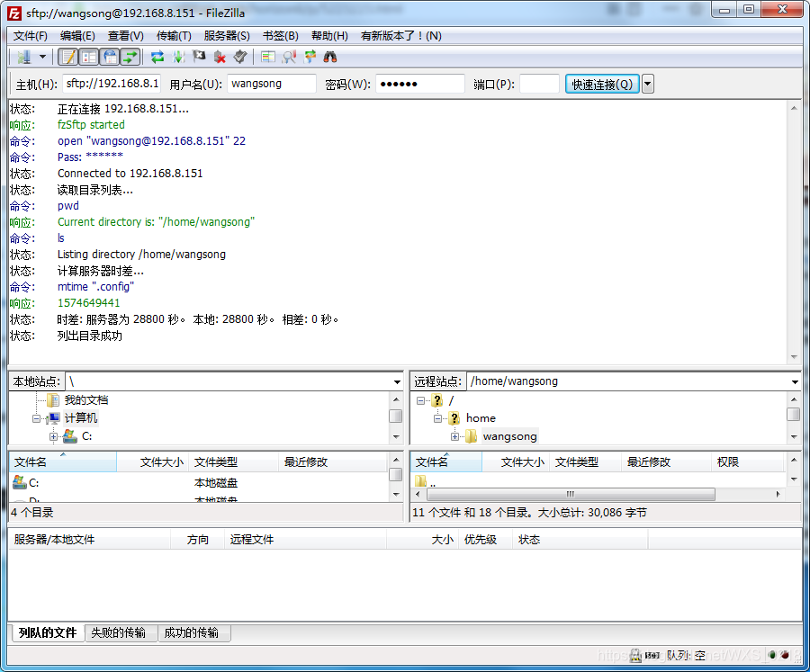Click the 端口 port field
Viewport: 810px width, 672px height.
point(539,84)
